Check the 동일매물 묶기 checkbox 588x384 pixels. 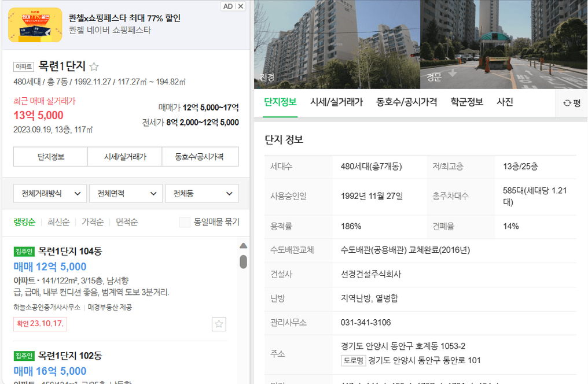pos(185,222)
